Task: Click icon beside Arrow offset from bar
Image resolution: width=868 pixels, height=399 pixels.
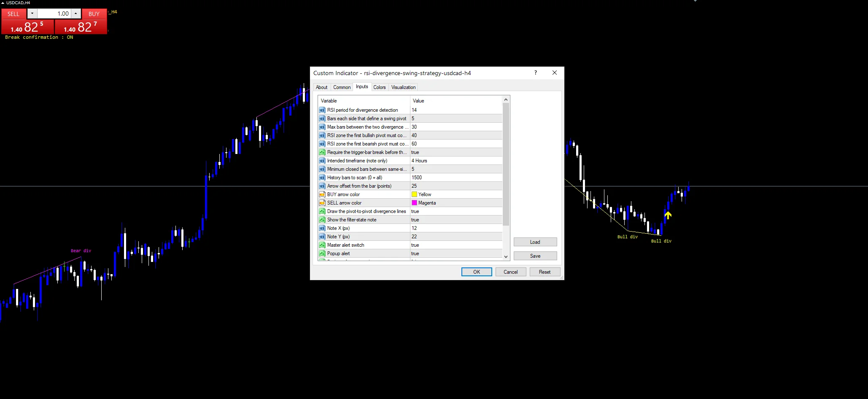Action: (322, 186)
